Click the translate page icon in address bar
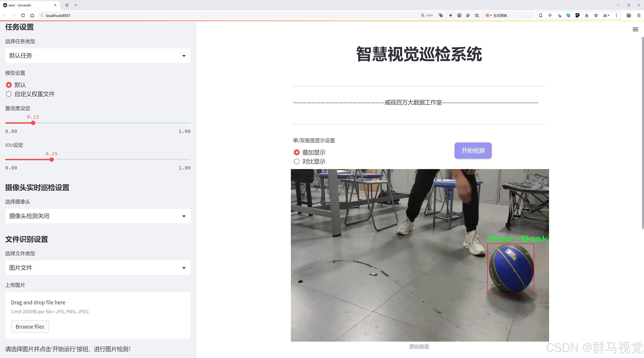644x358 pixels. coord(441,16)
